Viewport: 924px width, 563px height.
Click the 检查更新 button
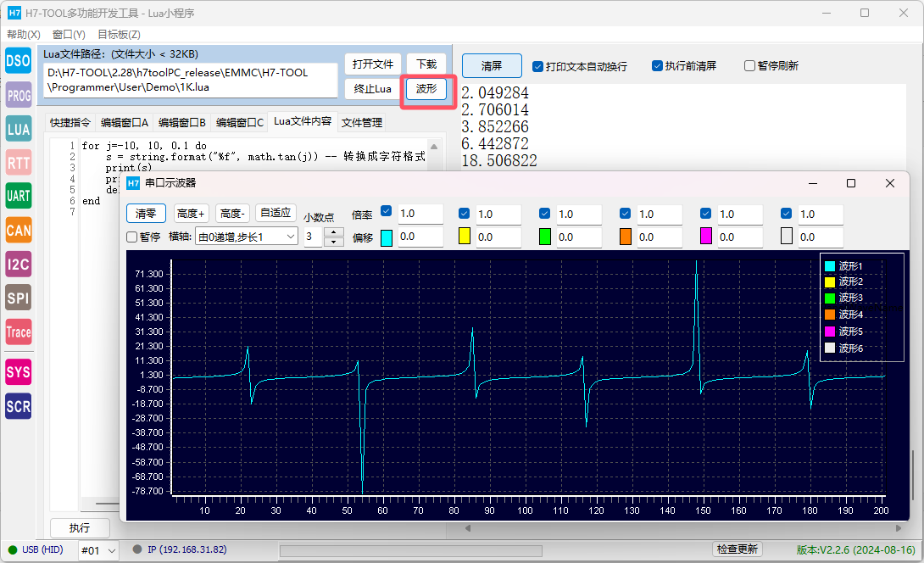tap(738, 549)
